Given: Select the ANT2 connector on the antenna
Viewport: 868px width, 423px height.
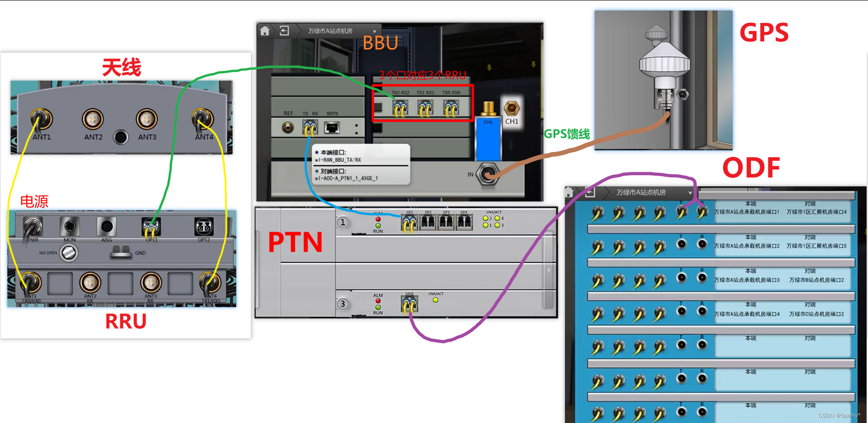Looking at the screenshot, I should pos(93,119).
